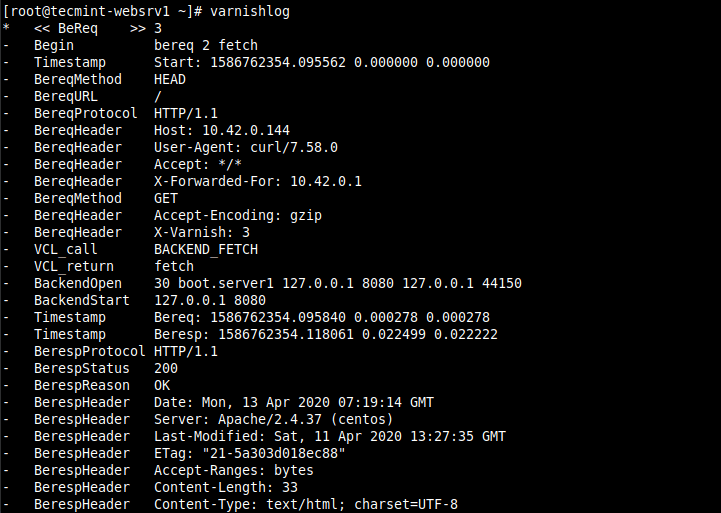This screenshot has height=513, width=721.
Task: Click the Timestamp Start line
Action: coord(260,62)
